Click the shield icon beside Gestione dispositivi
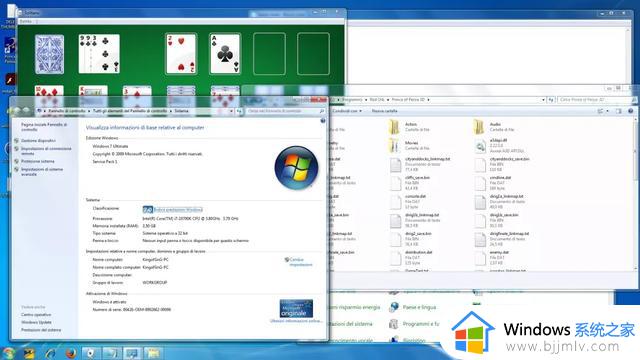This screenshot has height=360, width=640. tap(17, 140)
